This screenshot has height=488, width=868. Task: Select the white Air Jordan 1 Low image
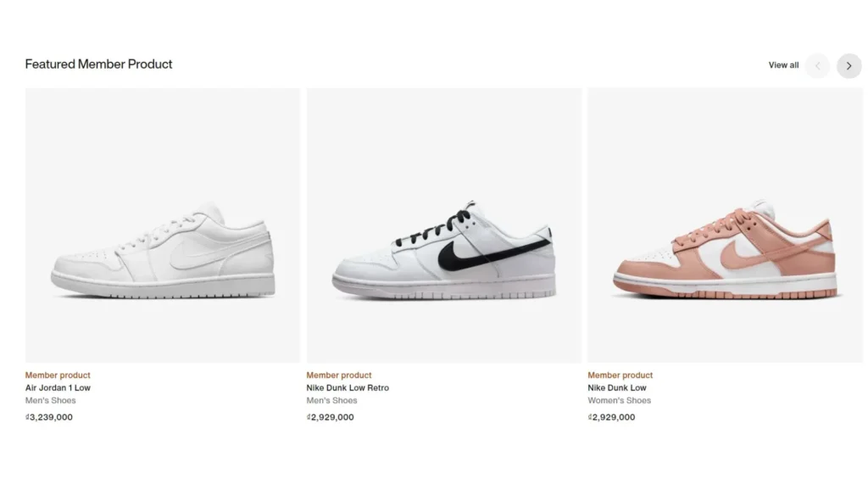point(163,225)
